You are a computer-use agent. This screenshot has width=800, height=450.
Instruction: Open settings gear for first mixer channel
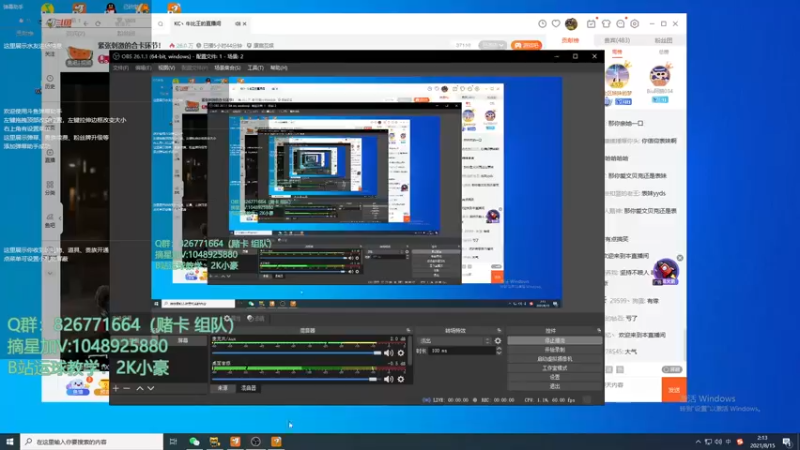tap(401, 353)
